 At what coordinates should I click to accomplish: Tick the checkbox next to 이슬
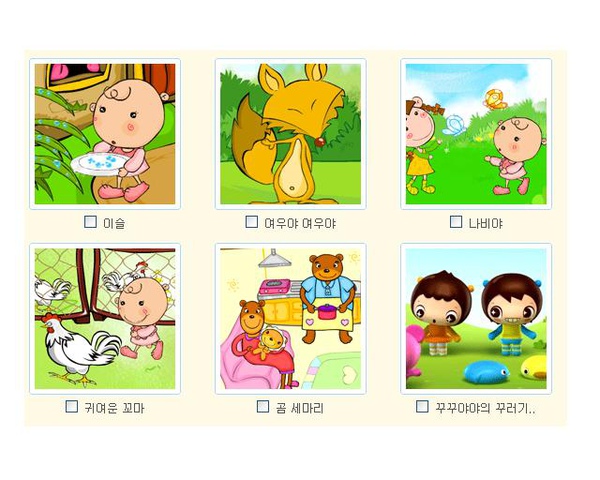tap(90, 222)
